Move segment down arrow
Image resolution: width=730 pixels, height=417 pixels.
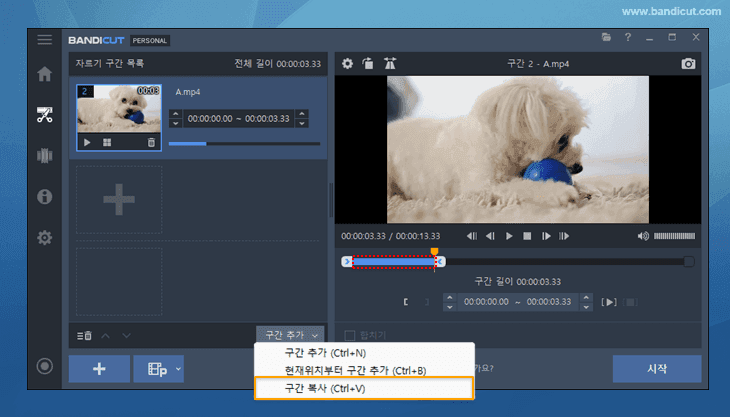point(126,336)
